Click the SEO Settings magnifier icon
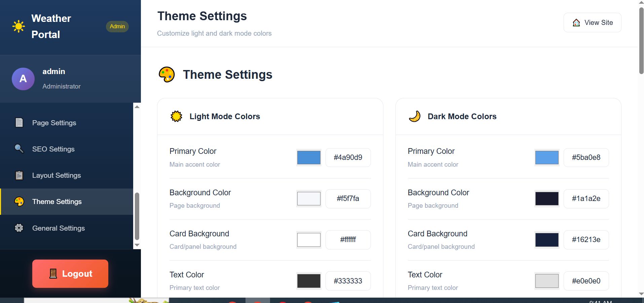The width and height of the screenshot is (644, 303). point(19,149)
